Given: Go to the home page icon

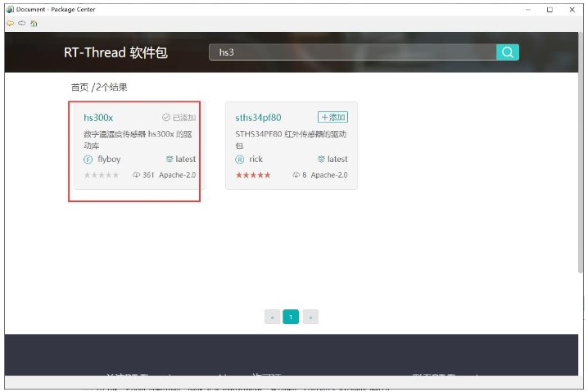Looking at the screenshot, I should tap(34, 24).
